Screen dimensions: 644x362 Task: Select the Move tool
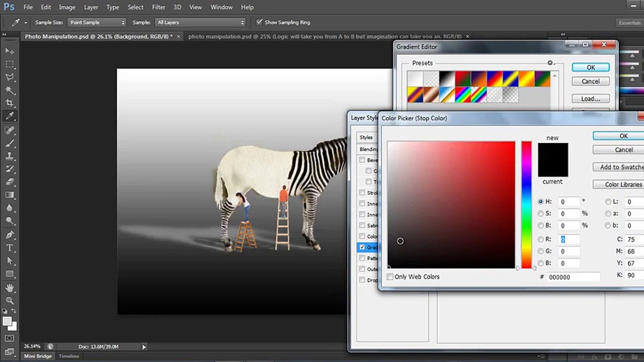[x=10, y=51]
